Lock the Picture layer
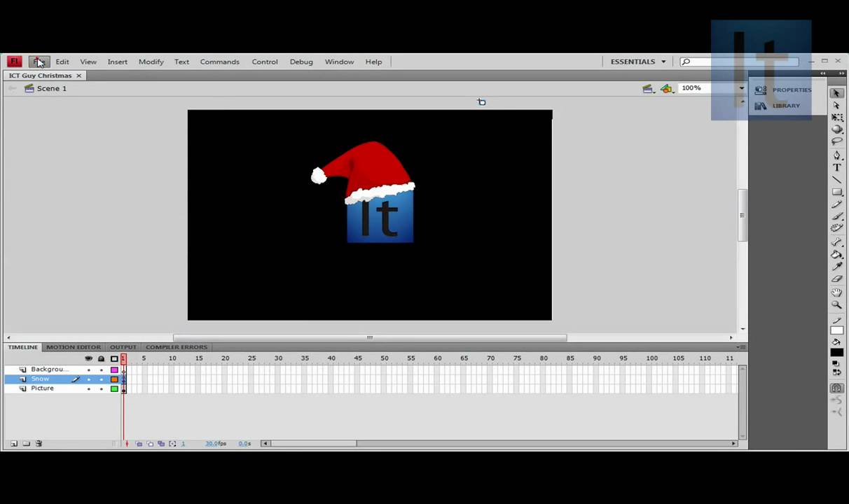This screenshot has height=504, width=849. tap(101, 388)
